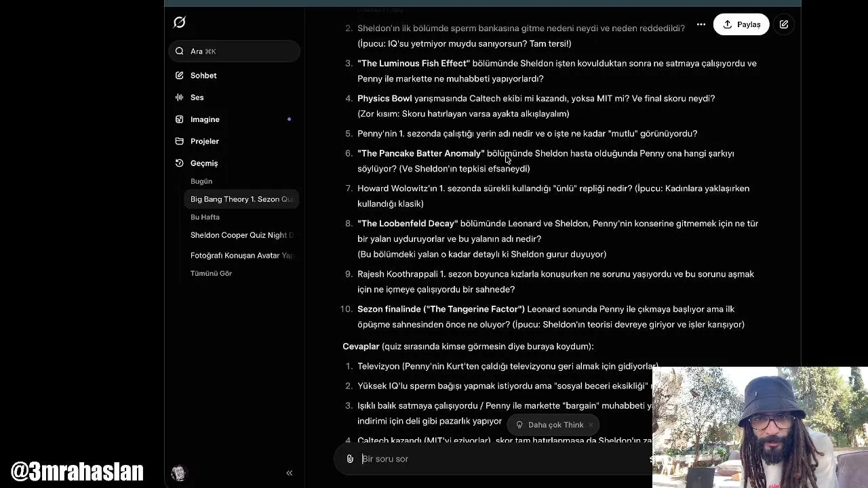Click the Bu Hafta history group label
Image resolution: width=868 pixels, height=488 pixels.
click(x=205, y=217)
